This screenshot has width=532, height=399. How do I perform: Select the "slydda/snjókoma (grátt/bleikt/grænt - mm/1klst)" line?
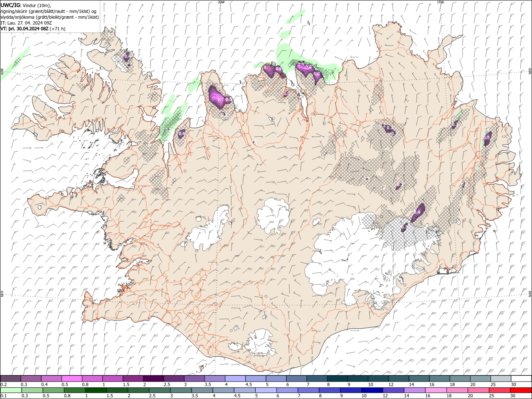point(49,17)
